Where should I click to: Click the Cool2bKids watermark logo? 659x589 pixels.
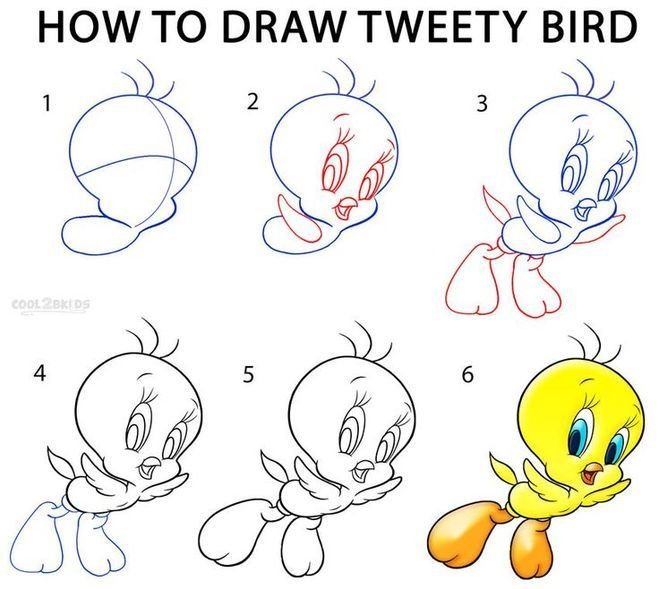(x=51, y=304)
